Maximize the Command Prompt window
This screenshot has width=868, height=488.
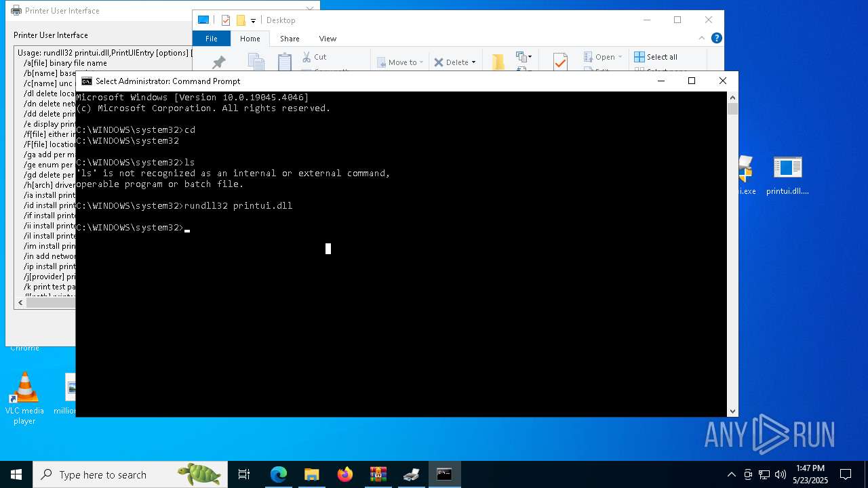click(692, 81)
